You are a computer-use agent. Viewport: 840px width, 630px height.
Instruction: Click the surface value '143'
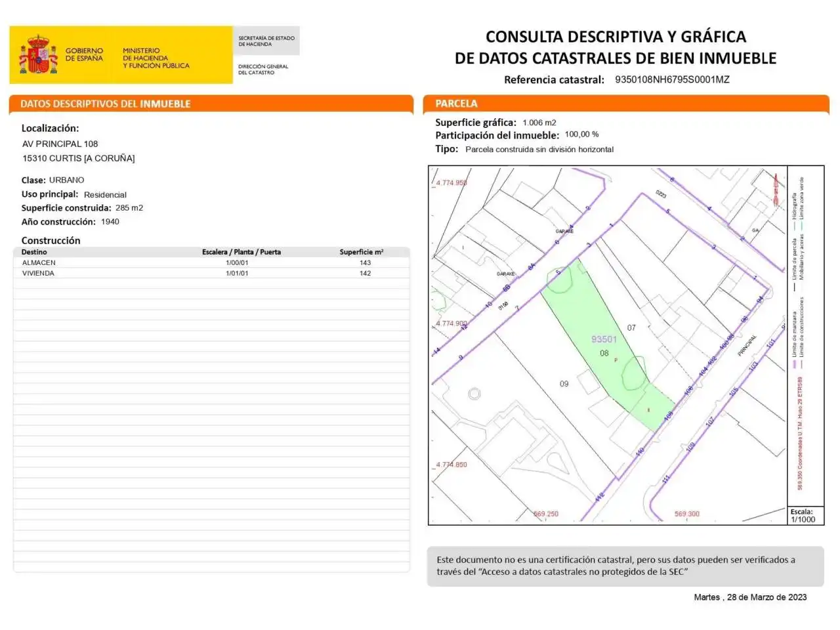365,262
